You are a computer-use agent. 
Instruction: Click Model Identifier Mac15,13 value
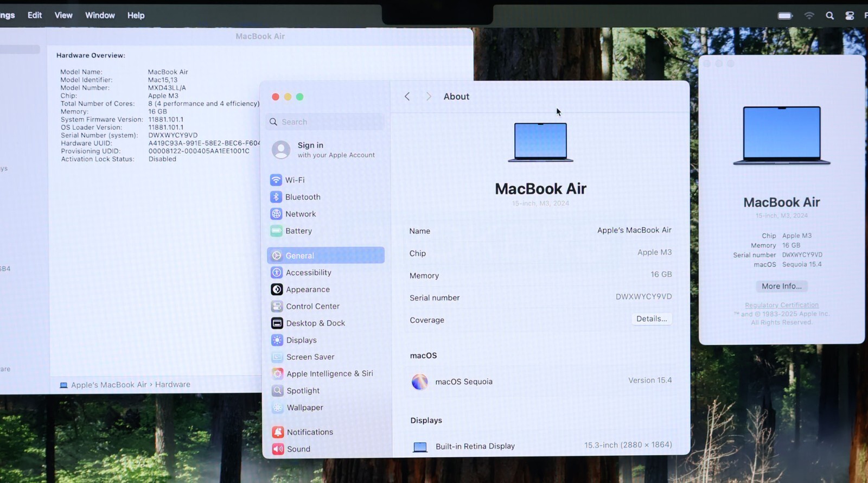click(163, 80)
